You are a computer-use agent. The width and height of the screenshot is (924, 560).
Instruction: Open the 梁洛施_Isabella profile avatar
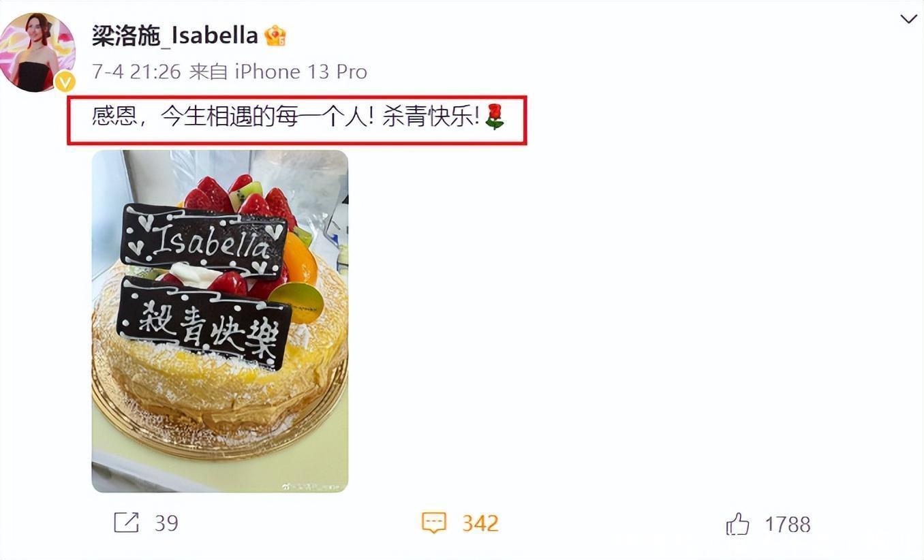[37, 51]
